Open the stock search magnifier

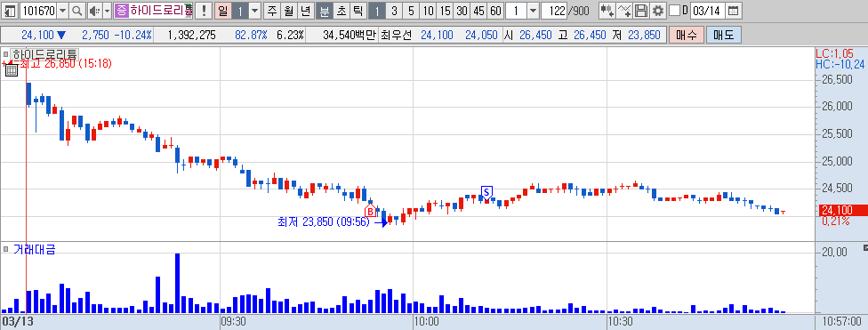(77, 11)
